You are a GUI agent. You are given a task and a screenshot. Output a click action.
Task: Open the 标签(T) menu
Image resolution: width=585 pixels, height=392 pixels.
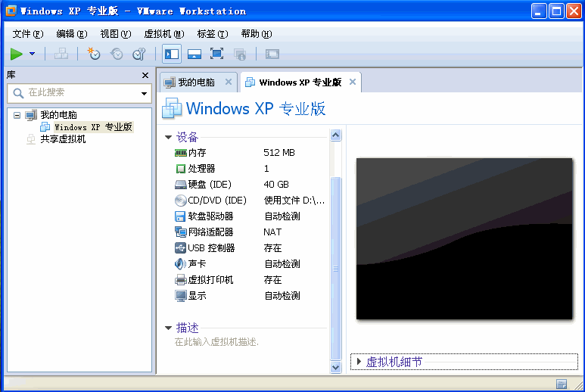coord(213,34)
